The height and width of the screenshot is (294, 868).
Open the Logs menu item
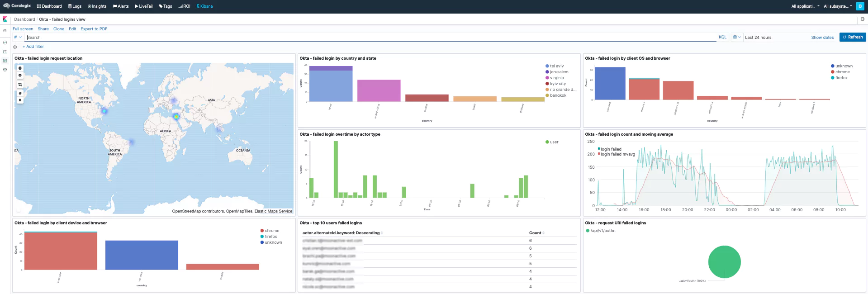click(x=75, y=6)
